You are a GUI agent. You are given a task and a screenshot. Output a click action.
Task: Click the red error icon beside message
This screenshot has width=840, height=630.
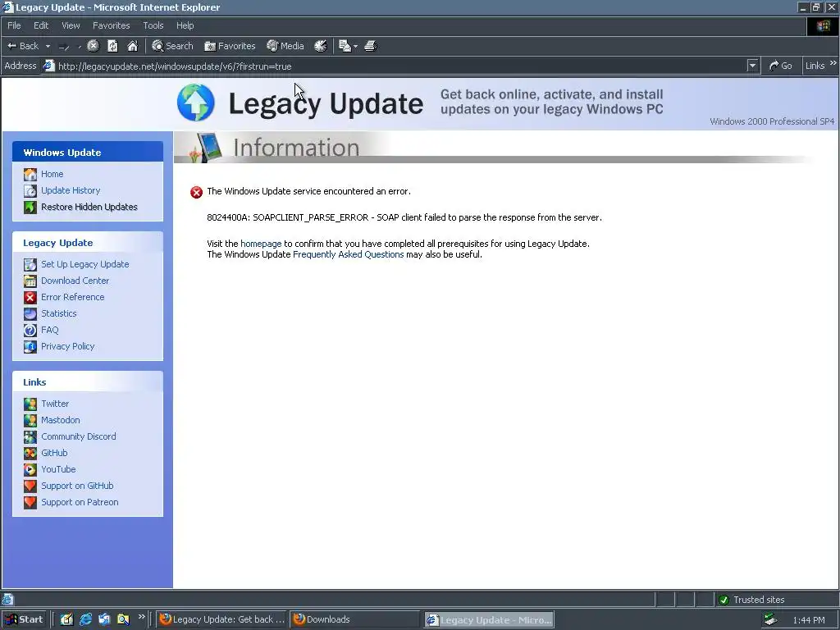pyautogui.click(x=197, y=192)
